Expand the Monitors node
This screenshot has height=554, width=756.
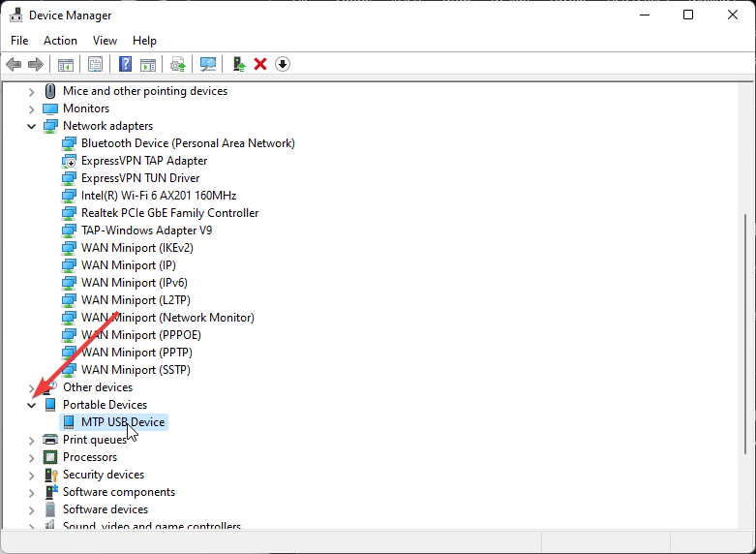click(31, 109)
